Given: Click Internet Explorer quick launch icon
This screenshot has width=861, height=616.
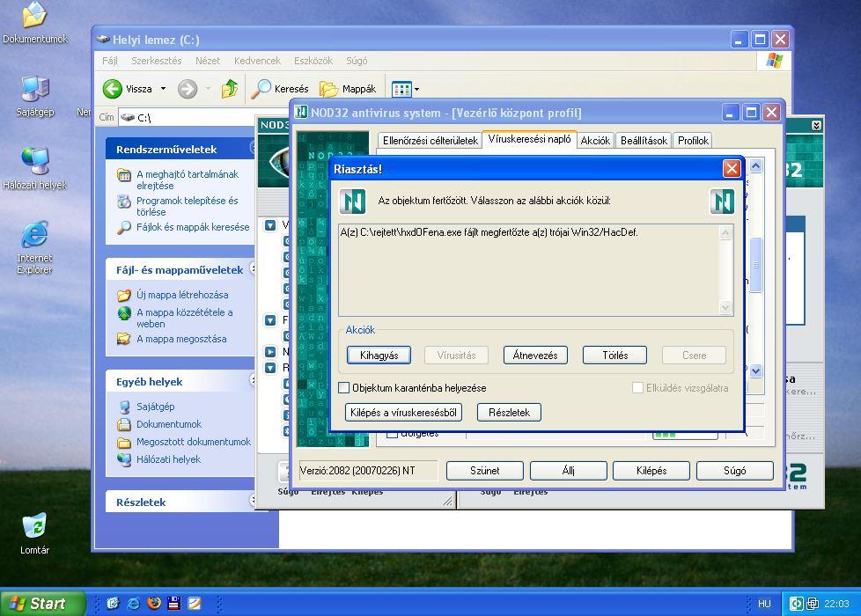Looking at the screenshot, I should click(134, 604).
